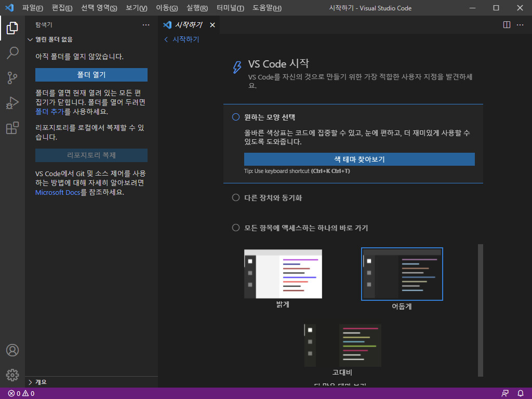Image resolution: width=532 pixels, height=399 pixels.
Task: Open the Source Control view icon
Action: (x=12, y=78)
